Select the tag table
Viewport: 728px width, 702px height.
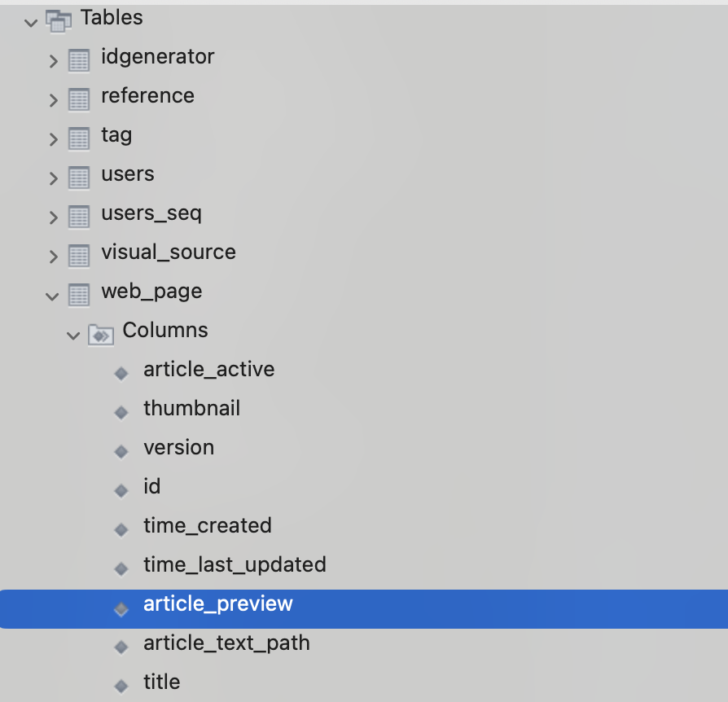coord(116,135)
